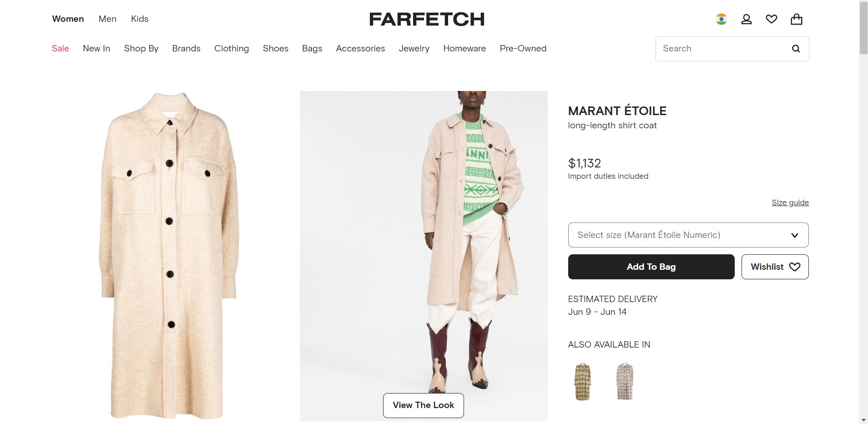Open the Pre-Owned menu
The width and height of the screenshot is (868, 424).
click(x=523, y=48)
